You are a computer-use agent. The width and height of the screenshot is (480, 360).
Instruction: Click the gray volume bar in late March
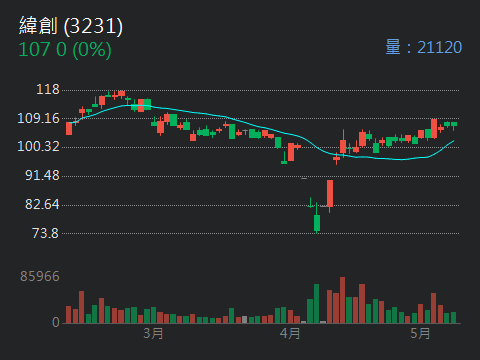(x=244, y=320)
